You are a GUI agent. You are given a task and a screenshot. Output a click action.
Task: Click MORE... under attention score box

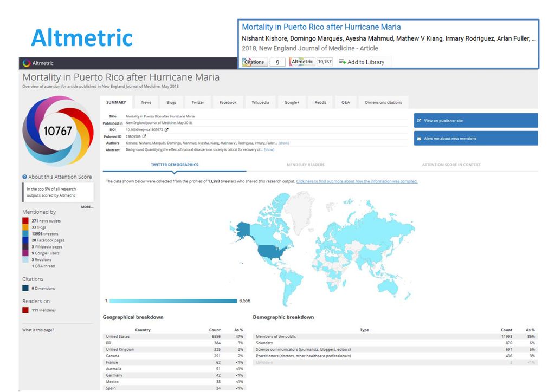coord(87,207)
